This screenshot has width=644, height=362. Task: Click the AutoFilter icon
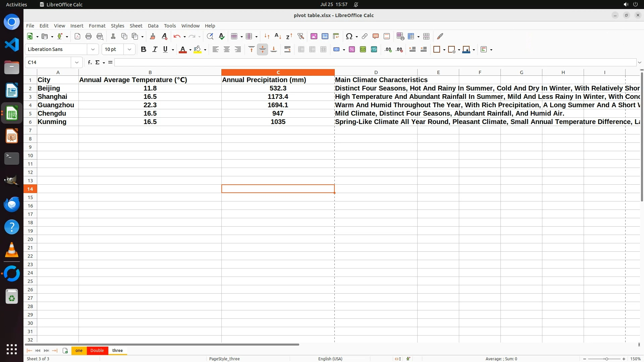[x=301, y=36]
